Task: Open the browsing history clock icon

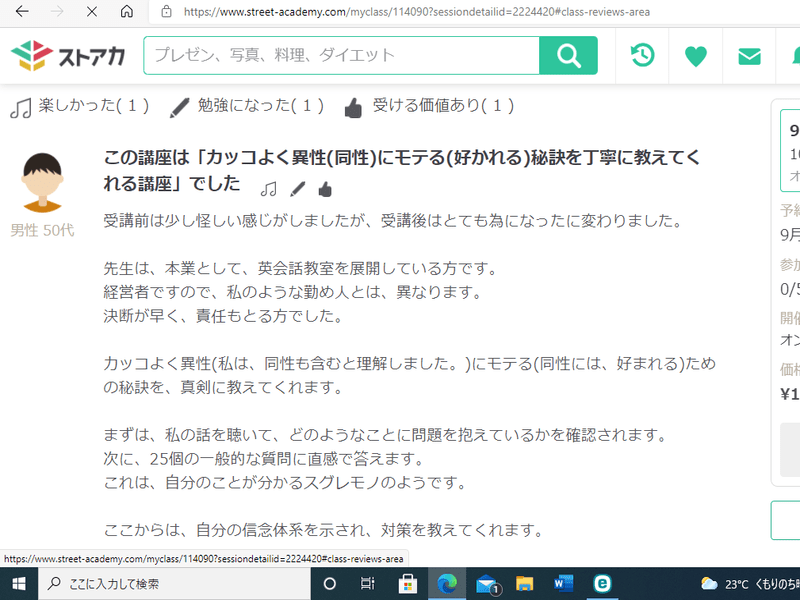Action: point(643,56)
